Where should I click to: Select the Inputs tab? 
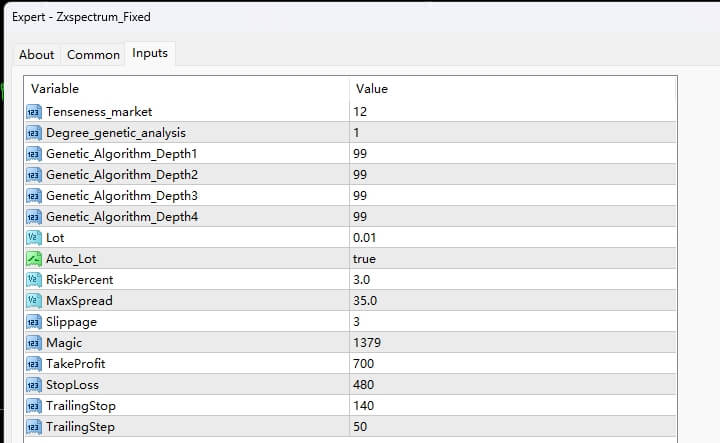(x=150, y=54)
